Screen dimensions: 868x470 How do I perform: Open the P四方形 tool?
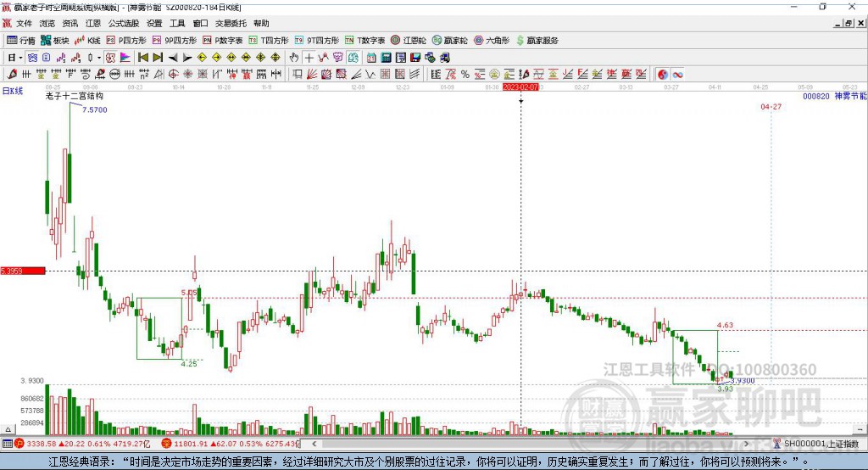[x=126, y=41]
